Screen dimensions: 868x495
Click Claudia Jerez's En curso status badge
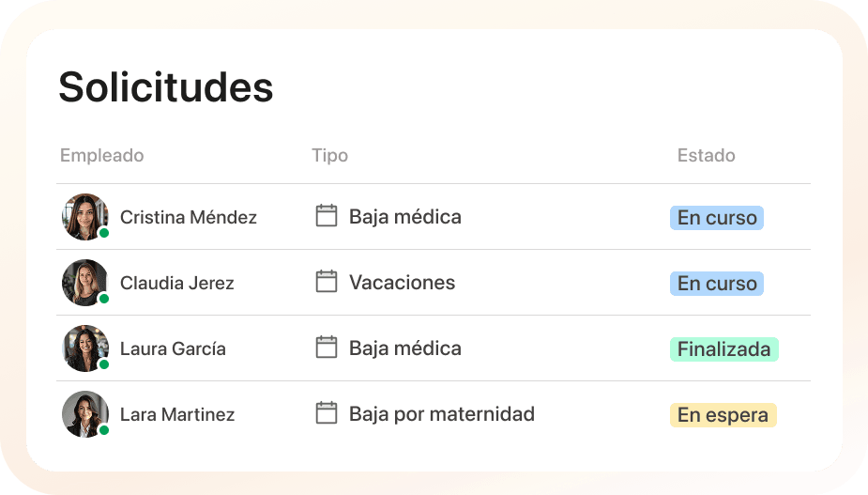717,284
